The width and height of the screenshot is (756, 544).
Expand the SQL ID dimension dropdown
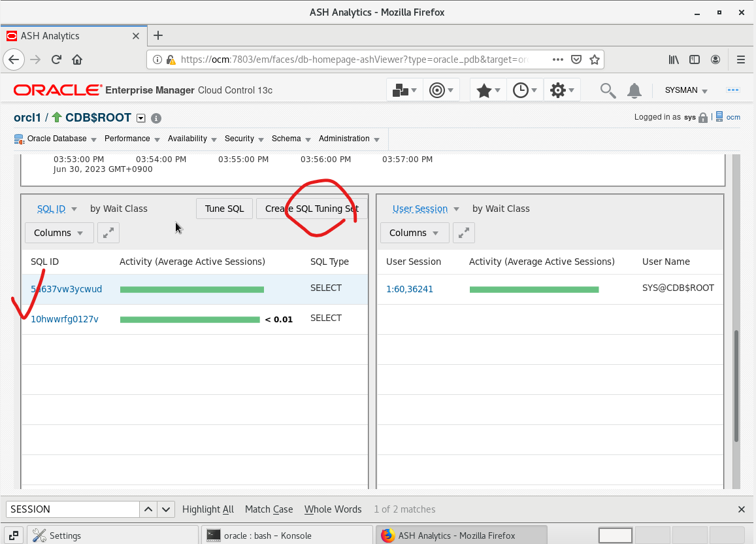pyautogui.click(x=74, y=209)
